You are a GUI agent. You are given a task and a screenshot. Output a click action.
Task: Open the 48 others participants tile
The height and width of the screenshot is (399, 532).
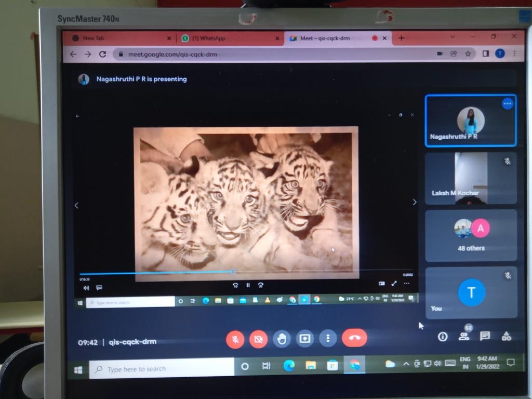(x=471, y=235)
